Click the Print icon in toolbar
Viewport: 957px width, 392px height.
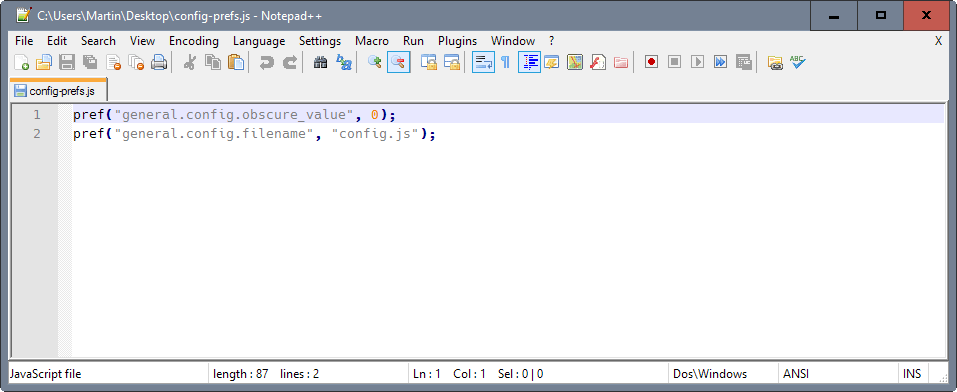point(159,62)
